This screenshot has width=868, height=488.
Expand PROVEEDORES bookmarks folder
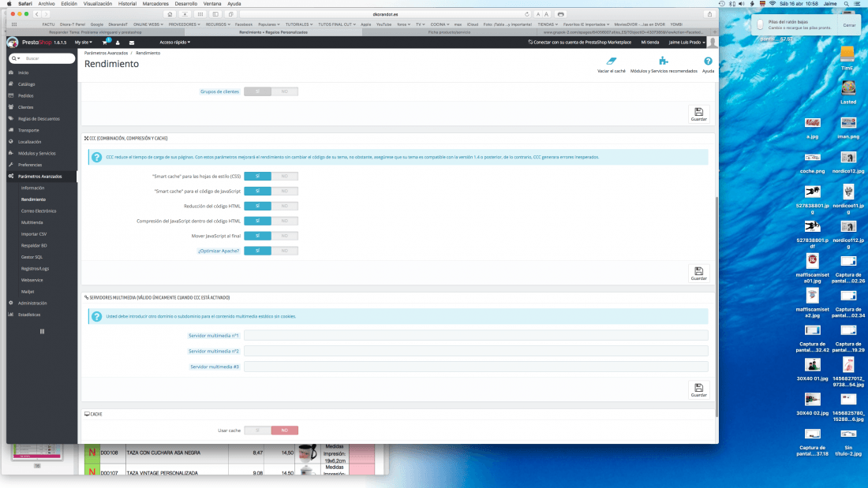coord(185,24)
